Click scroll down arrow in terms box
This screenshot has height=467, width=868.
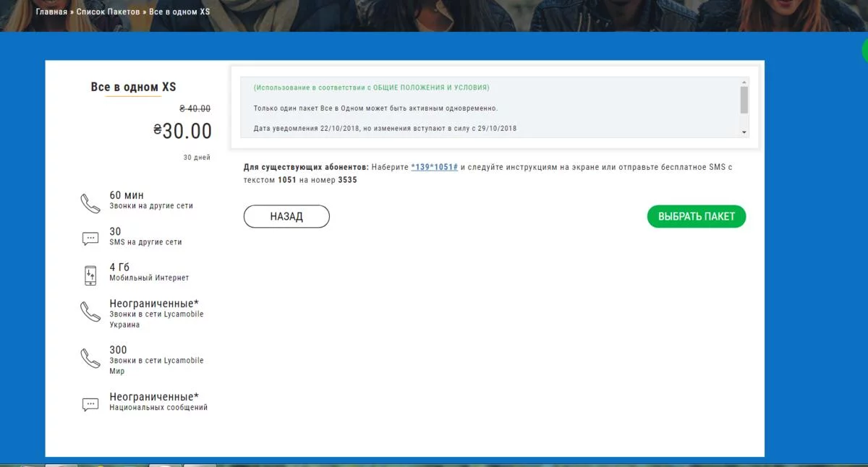[x=744, y=132]
